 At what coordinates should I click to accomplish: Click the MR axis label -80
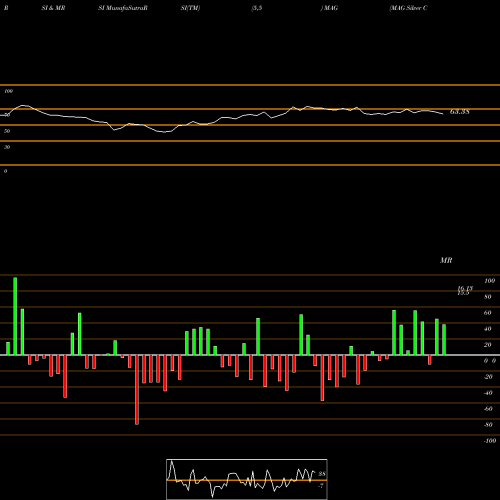coord(488,425)
